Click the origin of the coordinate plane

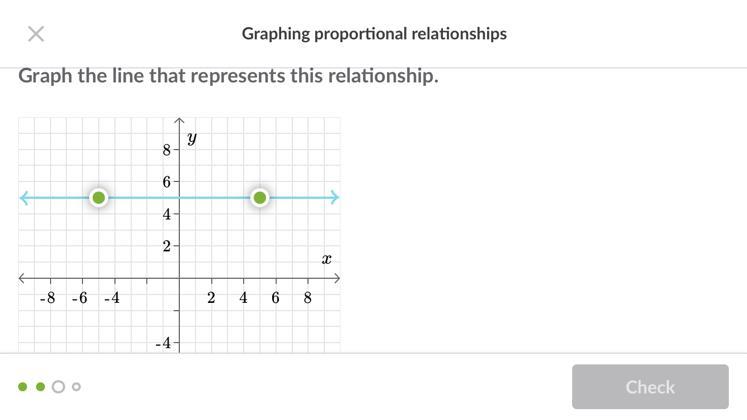(179, 278)
